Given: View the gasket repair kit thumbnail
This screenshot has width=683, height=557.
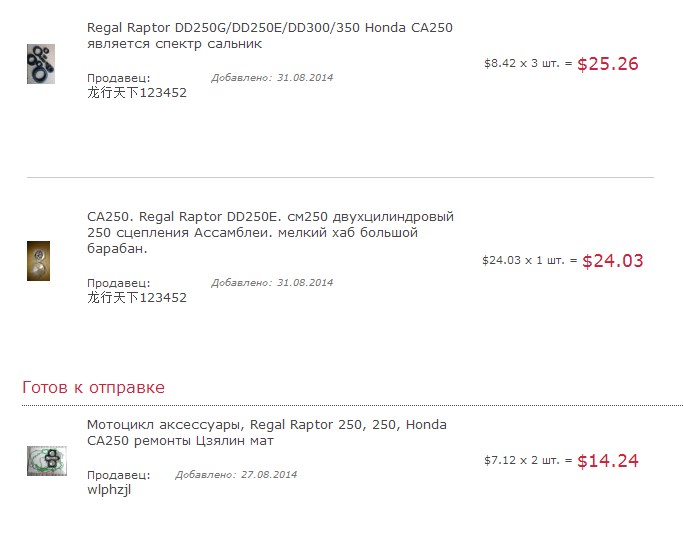Looking at the screenshot, I should point(46,460).
